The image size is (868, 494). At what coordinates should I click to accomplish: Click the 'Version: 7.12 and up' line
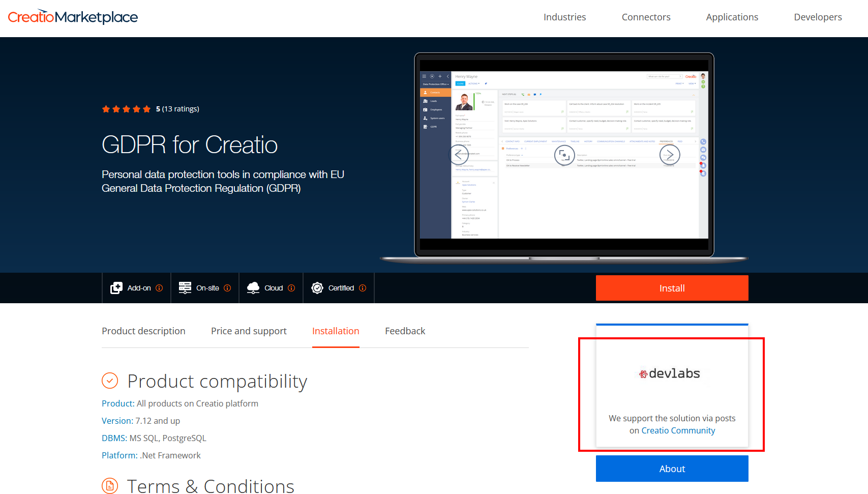[x=141, y=421]
